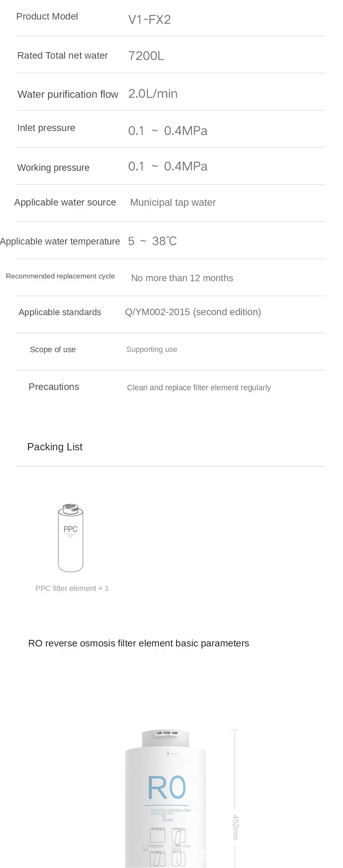
Task: Click the '1. Interface out' installation diagram
Action: coord(157,835)
